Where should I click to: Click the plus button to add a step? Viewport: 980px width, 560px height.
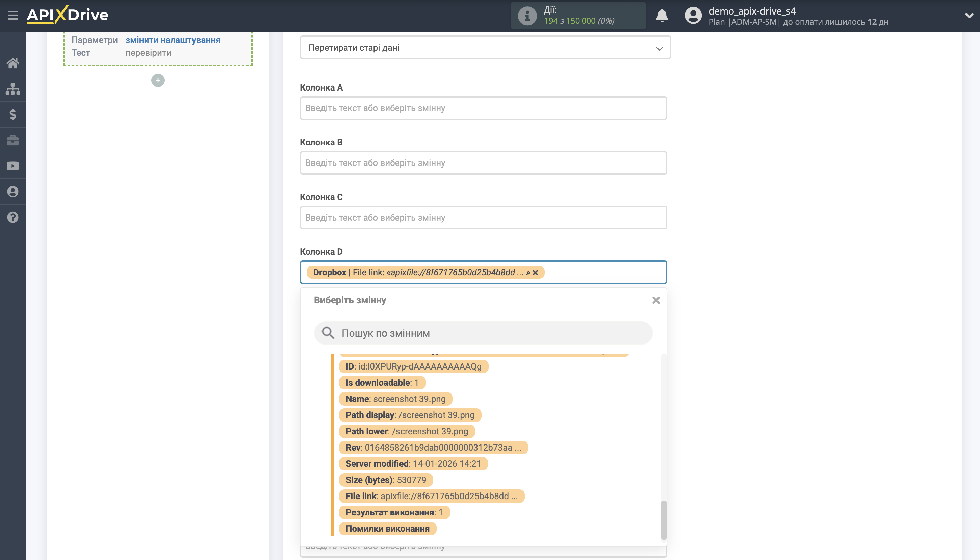tap(158, 80)
